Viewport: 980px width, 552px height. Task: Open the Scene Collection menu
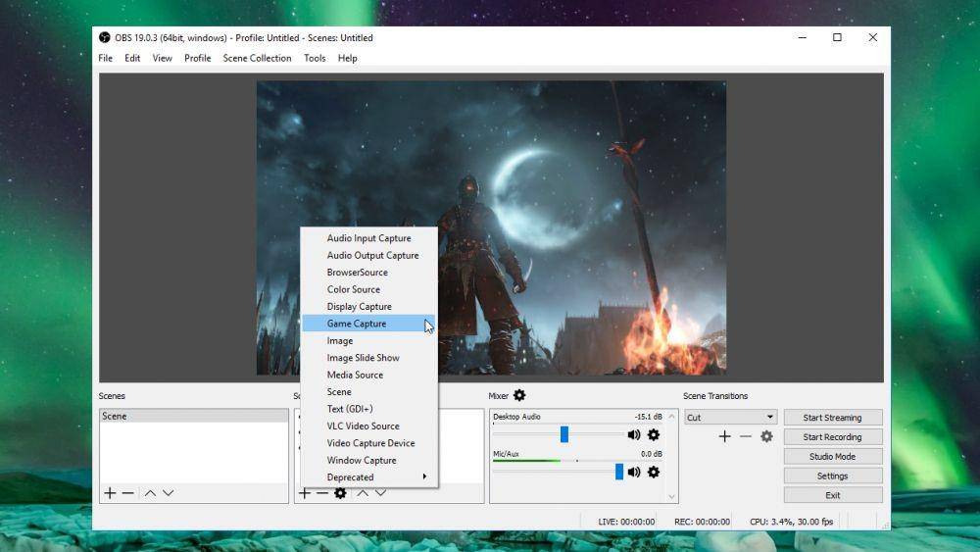point(257,58)
